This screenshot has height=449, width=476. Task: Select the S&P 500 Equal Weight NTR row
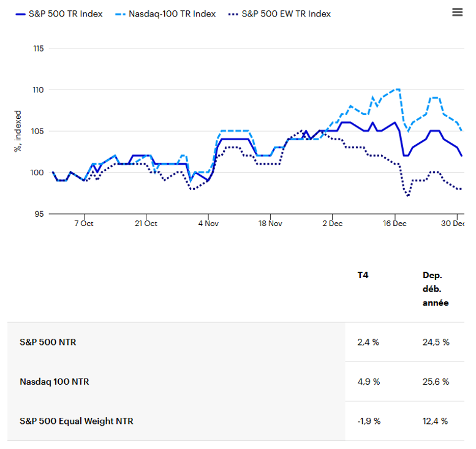(76, 421)
